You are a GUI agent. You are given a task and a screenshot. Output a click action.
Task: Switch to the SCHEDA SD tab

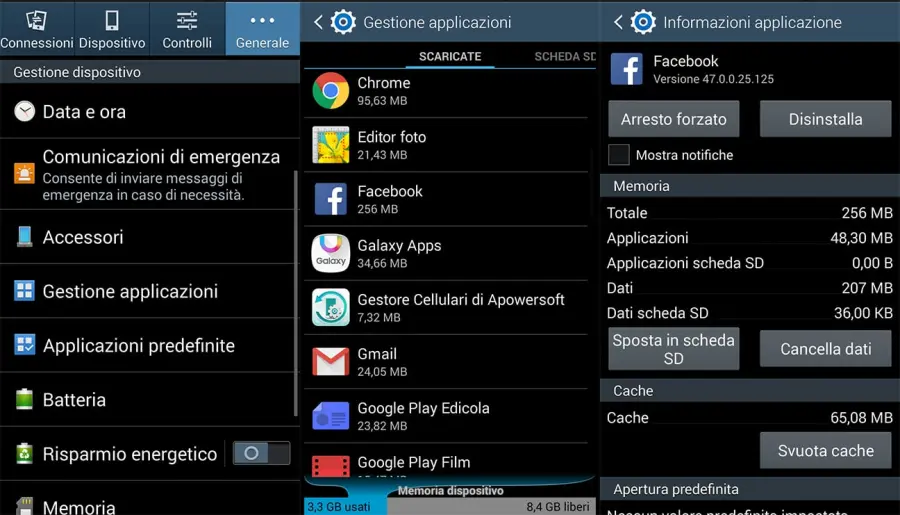[565, 56]
